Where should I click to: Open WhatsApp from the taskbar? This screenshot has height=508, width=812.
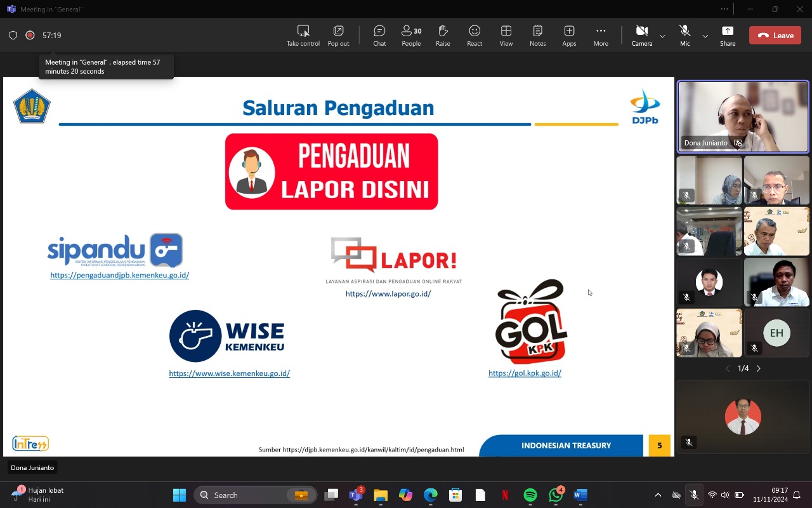click(x=556, y=495)
